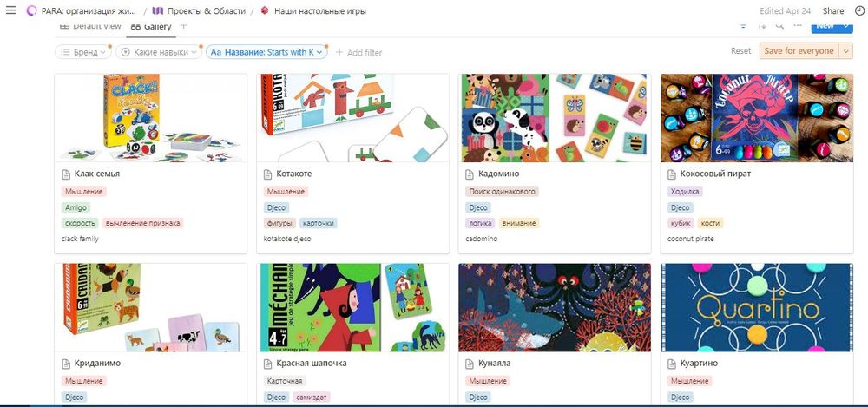
Task: Expand the Бренд filter dropdown
Action: click(x=83, y=52)
